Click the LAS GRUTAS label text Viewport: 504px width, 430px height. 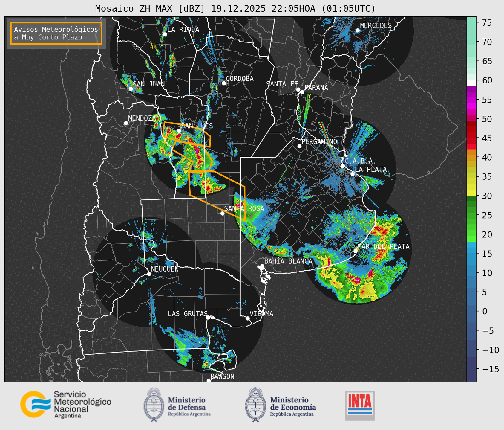click(188, 314)
